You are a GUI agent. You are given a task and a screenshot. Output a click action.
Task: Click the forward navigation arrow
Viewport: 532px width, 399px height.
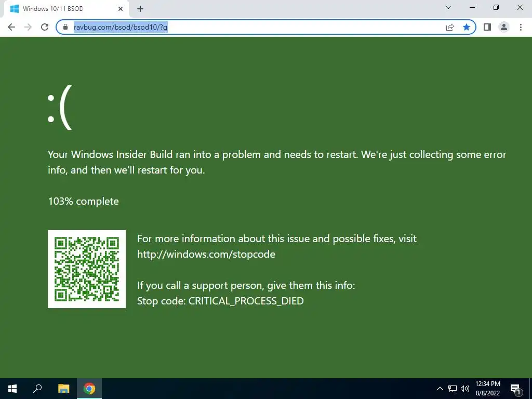[28, 27]
